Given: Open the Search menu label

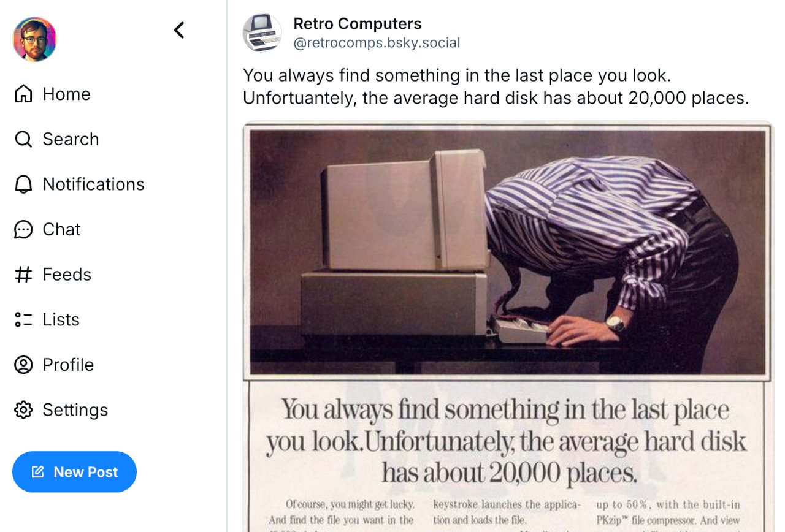Looking at the screenshot, I should click(x=71, y=139).
